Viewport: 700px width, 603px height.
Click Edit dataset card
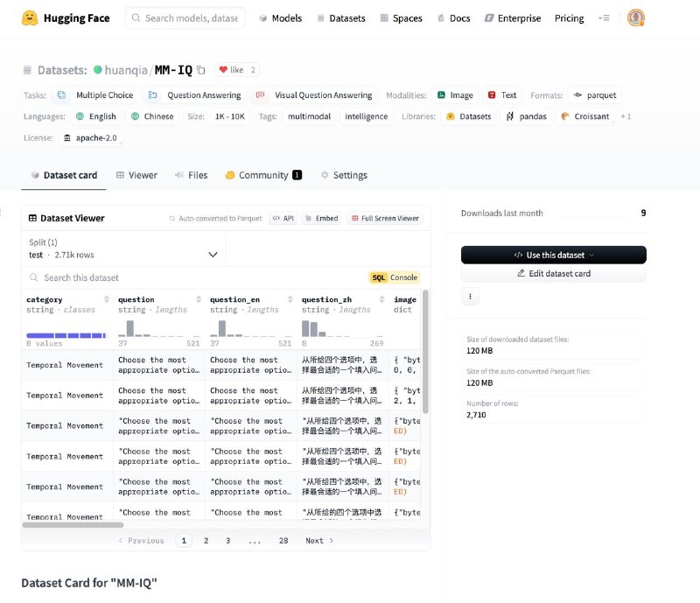click(x=554, y=273)
